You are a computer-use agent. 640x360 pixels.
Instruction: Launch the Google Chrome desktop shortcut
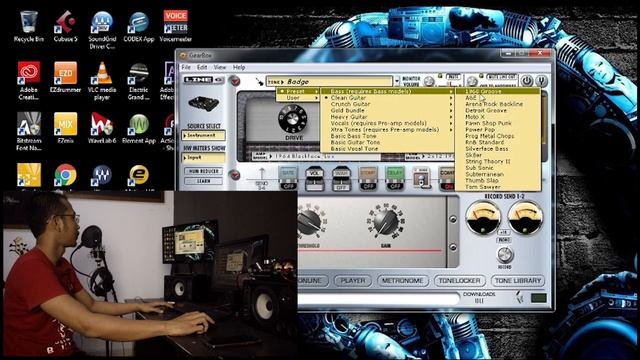tap(65, 175)
